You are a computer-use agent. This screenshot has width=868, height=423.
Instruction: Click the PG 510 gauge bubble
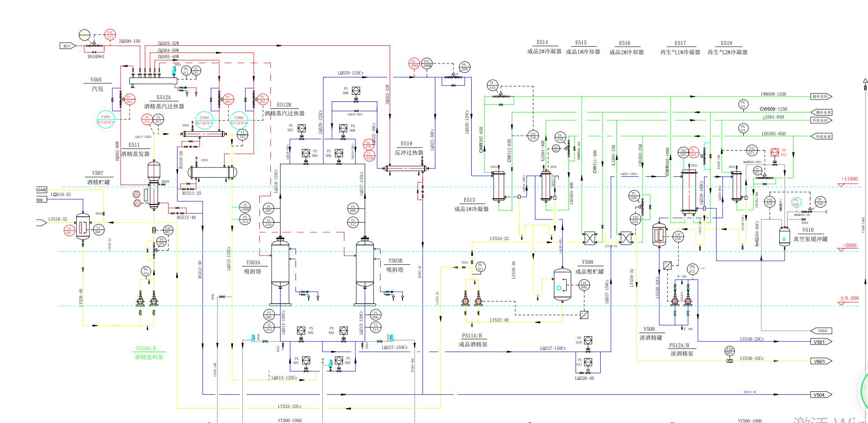146,271
